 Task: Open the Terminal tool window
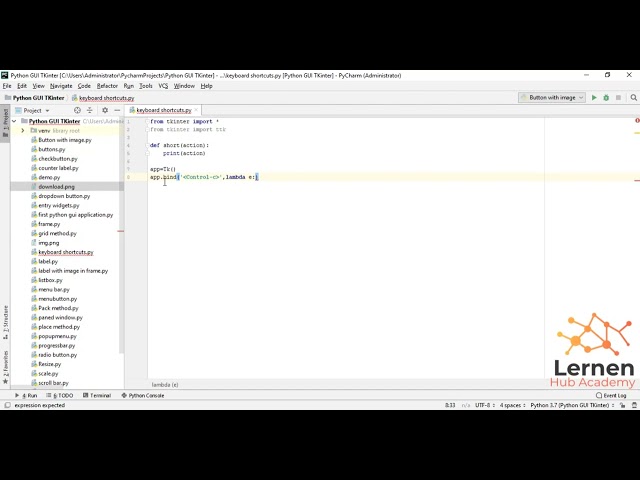click(x=97, y=396)
